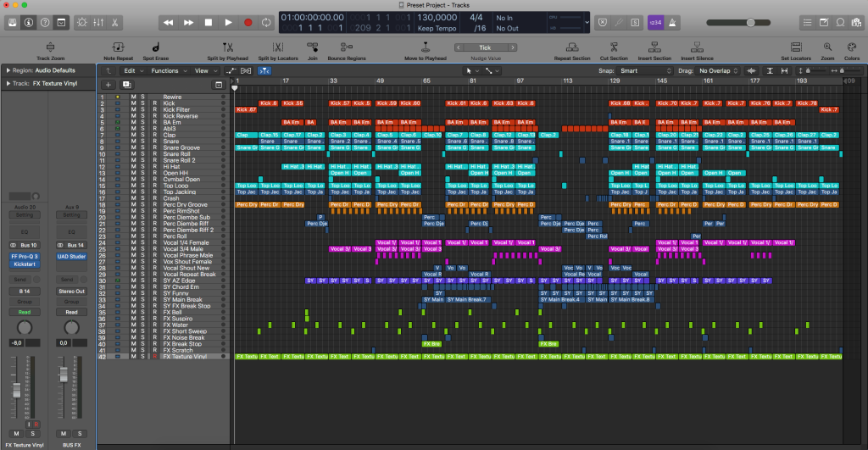The height and width of the screenshot is (450, 868).
Task: Stop playback with the Stop button
Action: click(209, 23)
